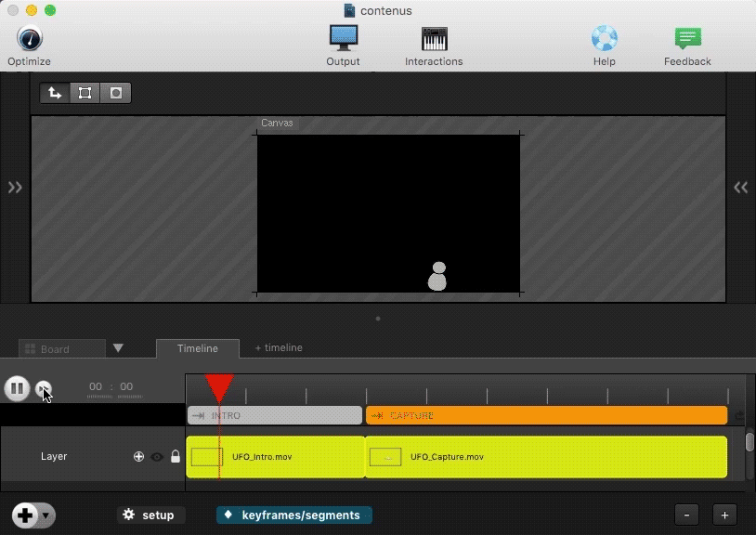This screenshot has height=535, width=756.
Task: Open Help via the lifebuoy icon
Action: click(x=604, y=39)
